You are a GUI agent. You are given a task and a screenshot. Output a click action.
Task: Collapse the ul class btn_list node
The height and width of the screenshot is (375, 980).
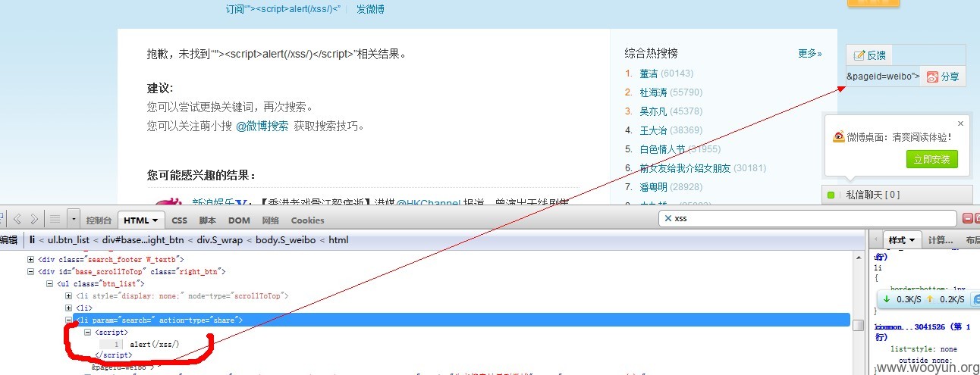point(50,283)
